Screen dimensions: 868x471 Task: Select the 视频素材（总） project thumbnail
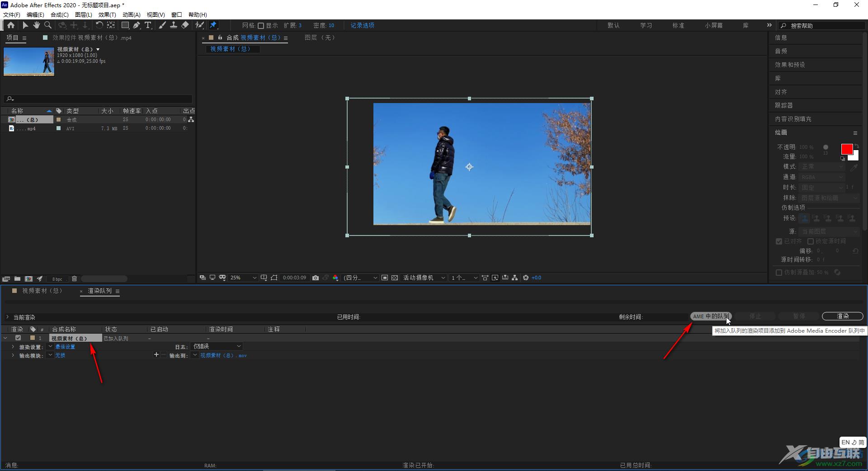click(x=29, y=61)
